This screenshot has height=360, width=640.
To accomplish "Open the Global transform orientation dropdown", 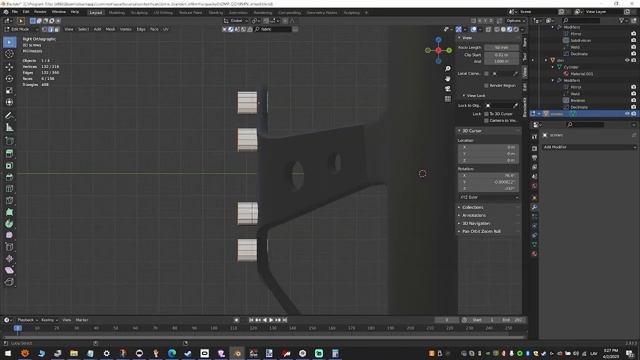I will click(x=236, y=21).
